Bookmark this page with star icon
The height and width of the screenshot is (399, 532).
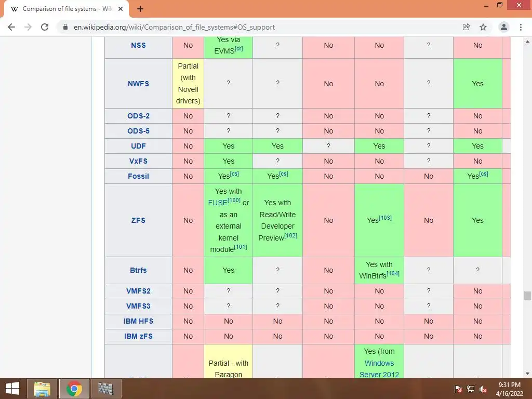point(483,27)
